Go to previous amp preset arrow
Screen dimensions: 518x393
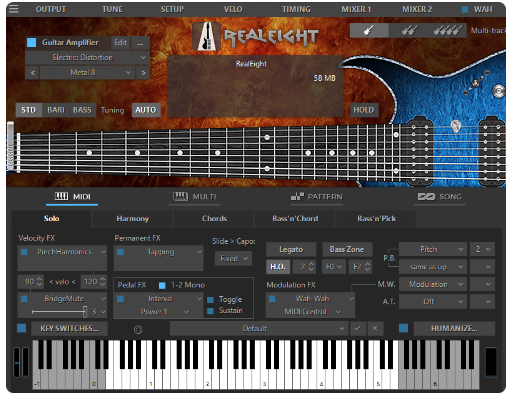33,72
